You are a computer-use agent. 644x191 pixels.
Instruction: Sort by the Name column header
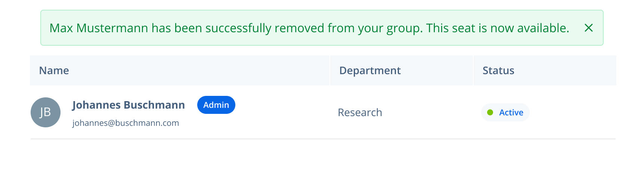pyautogui.click(x=54, y=70)
